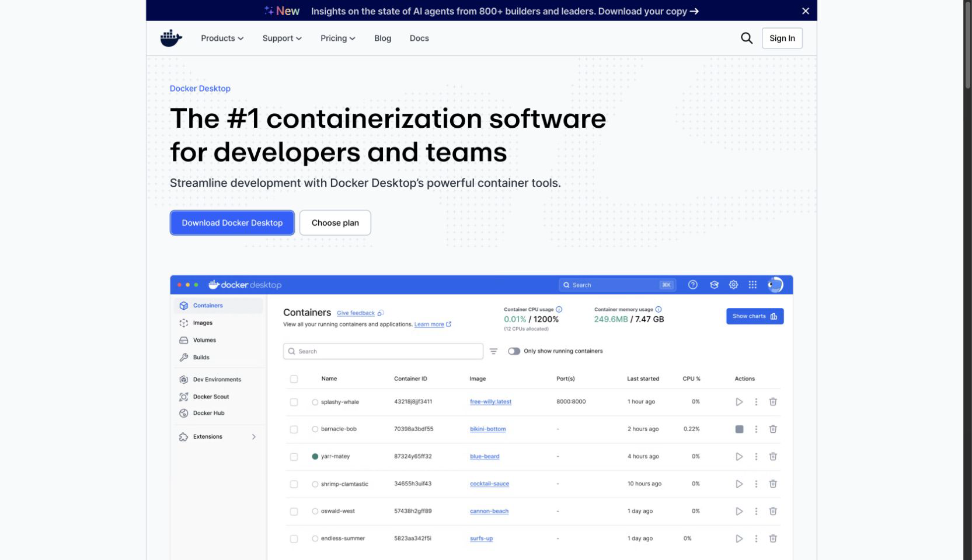Click the filter icon beside container search
This screenshot has height=560, width=972.
coord(493,351)
